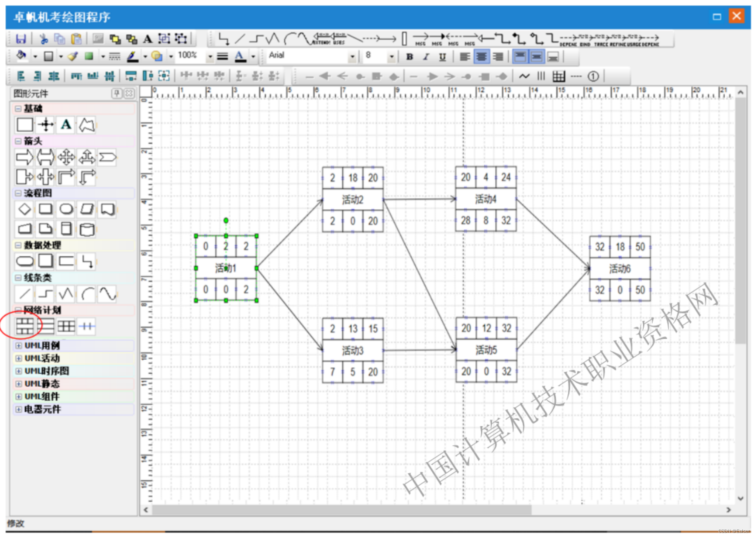Click the align left edges icon
The width and height of the screenshot is (756, 537).
tap(21, 76)
